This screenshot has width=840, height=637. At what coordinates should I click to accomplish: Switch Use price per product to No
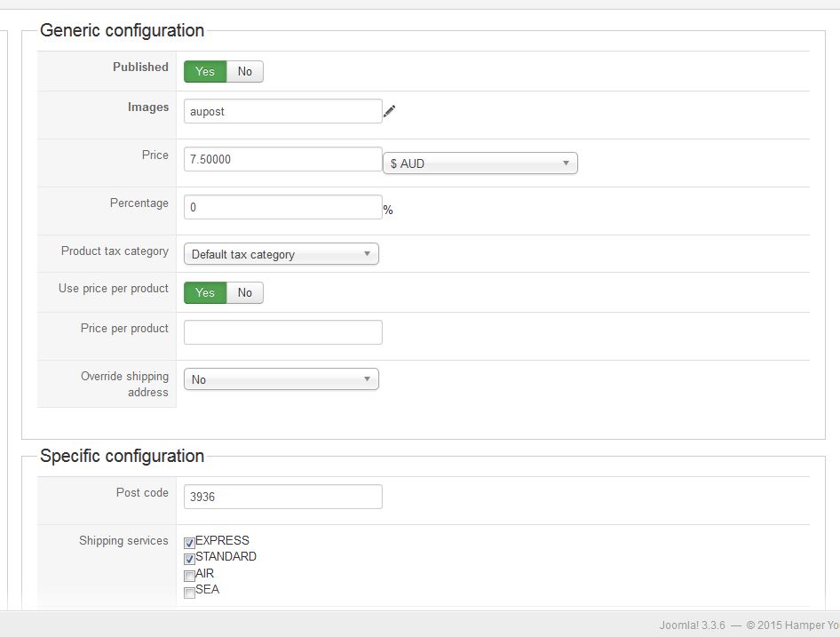[x=245, y=293]
